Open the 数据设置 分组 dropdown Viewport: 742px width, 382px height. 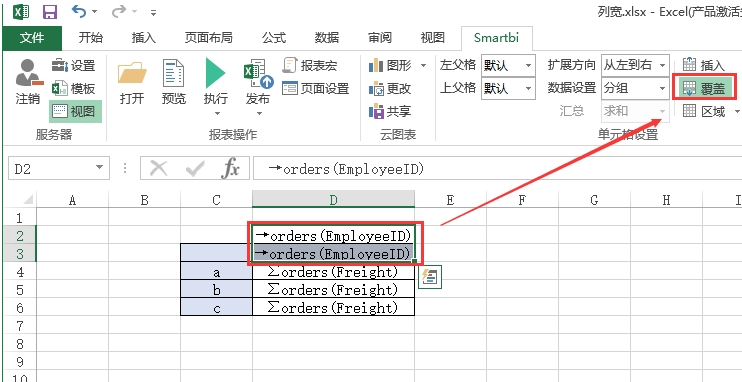[663, 88]
